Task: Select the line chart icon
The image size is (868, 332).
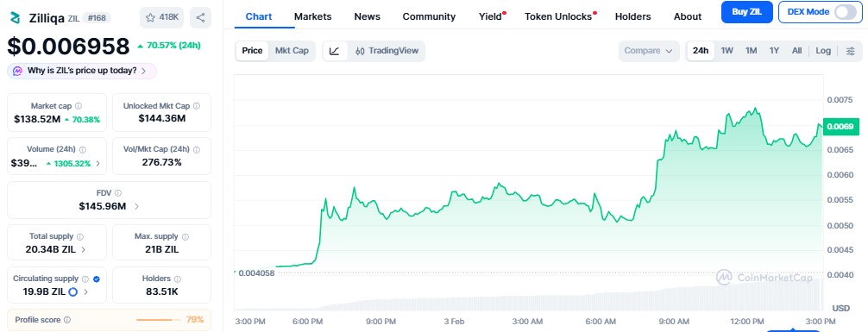Action: (335, 51)
